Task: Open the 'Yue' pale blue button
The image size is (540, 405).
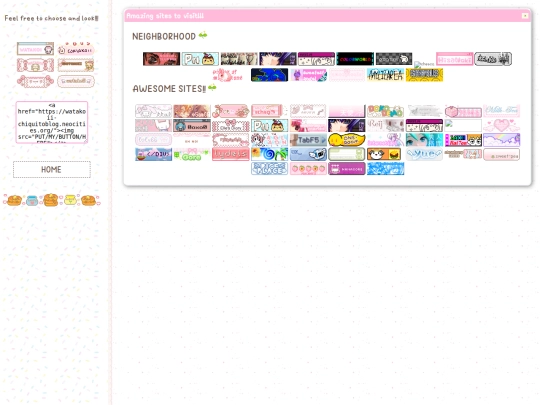Action: [424, 154]
